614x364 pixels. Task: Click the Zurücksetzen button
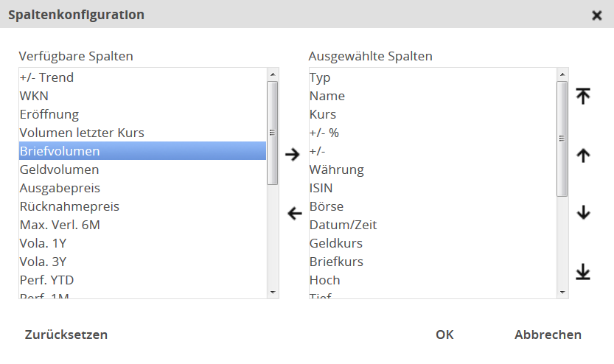tap(66, 335)
